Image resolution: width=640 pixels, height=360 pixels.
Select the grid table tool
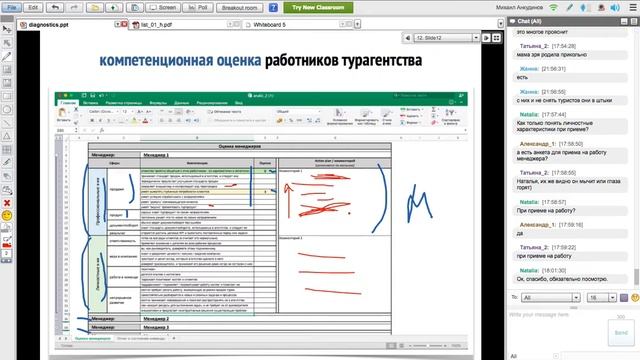tap(7, 149)
